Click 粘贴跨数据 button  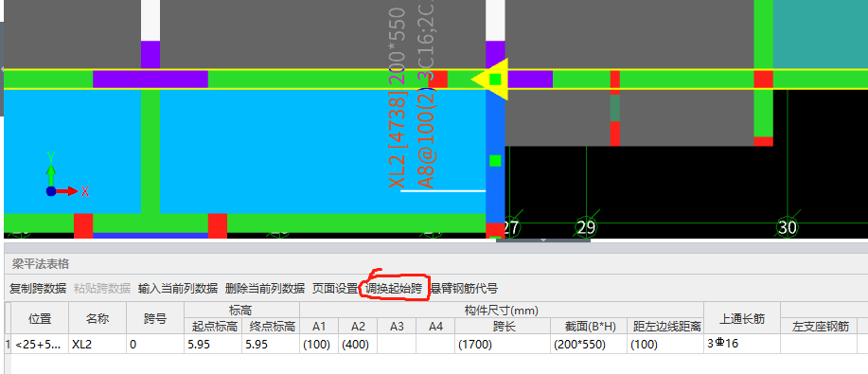102,288
